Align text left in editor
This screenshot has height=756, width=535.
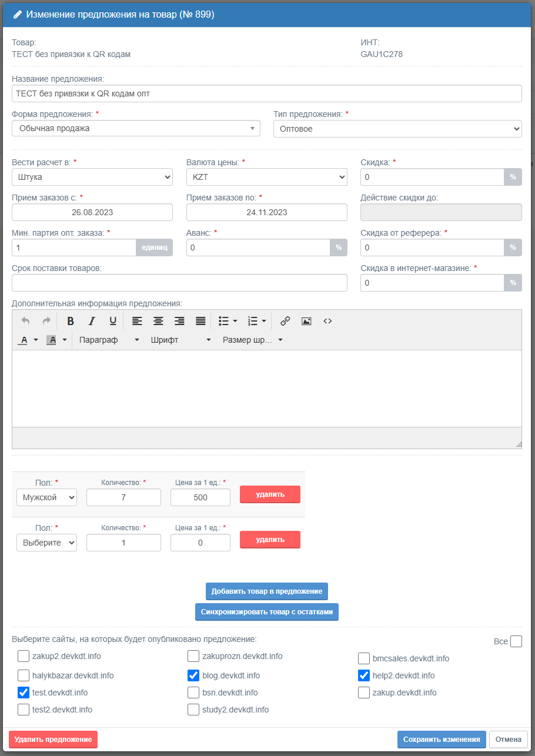137,321
